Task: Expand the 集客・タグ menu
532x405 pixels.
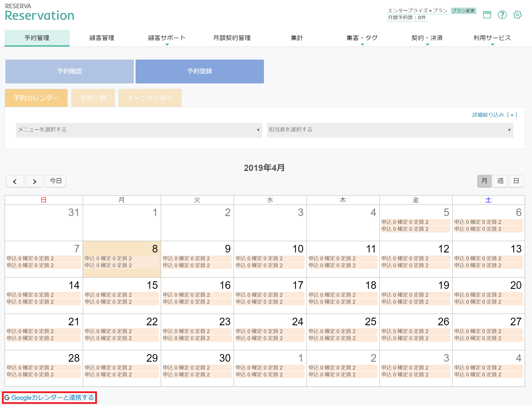Action: [x=362, y=38]
